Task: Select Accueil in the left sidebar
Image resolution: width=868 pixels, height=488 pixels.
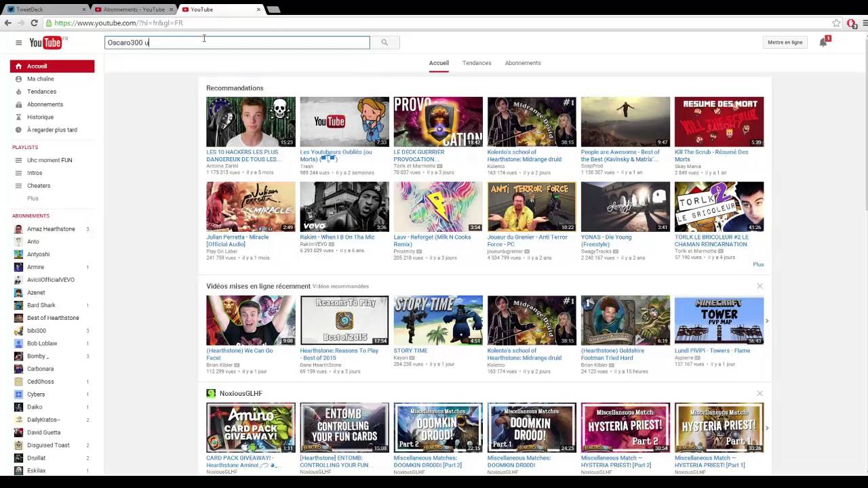Action: pyautogui.click(x=52, y=66)
